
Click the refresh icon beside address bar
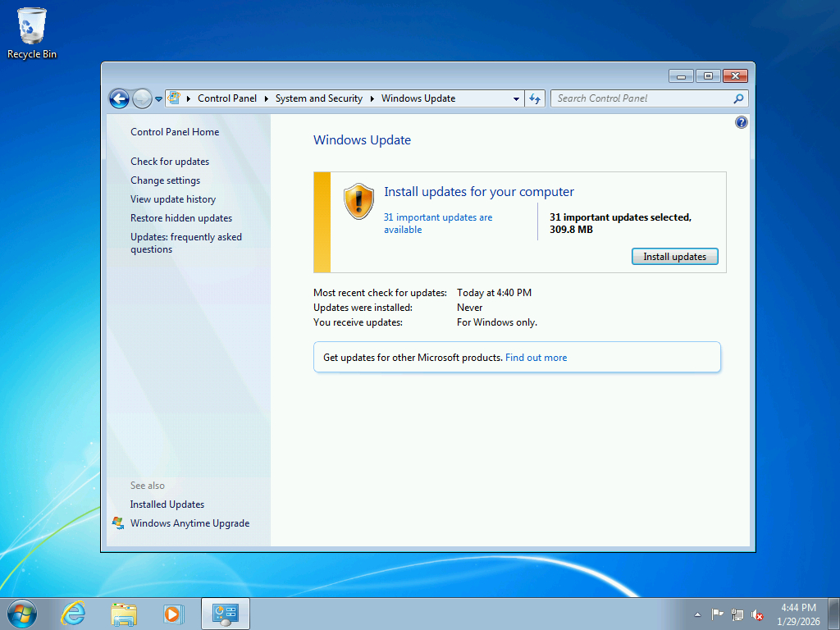pyautogui.click(x=535, y=98)
